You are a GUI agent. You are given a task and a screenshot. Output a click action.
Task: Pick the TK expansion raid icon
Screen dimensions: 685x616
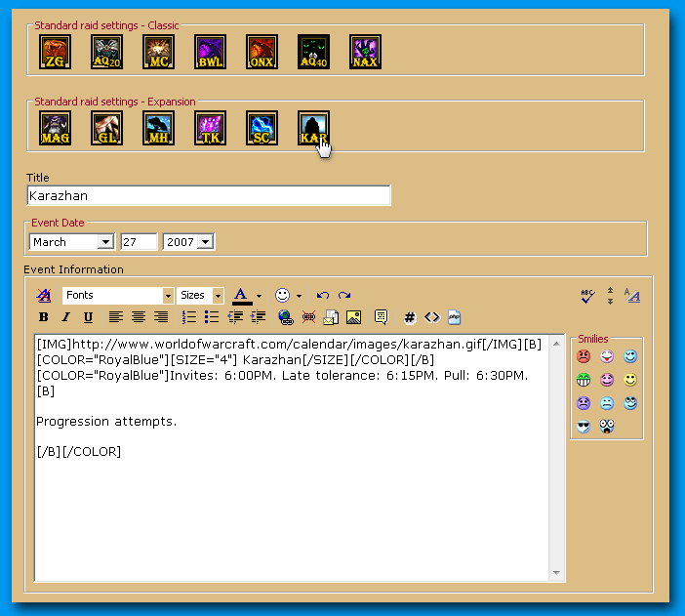[x=211, y=128]
